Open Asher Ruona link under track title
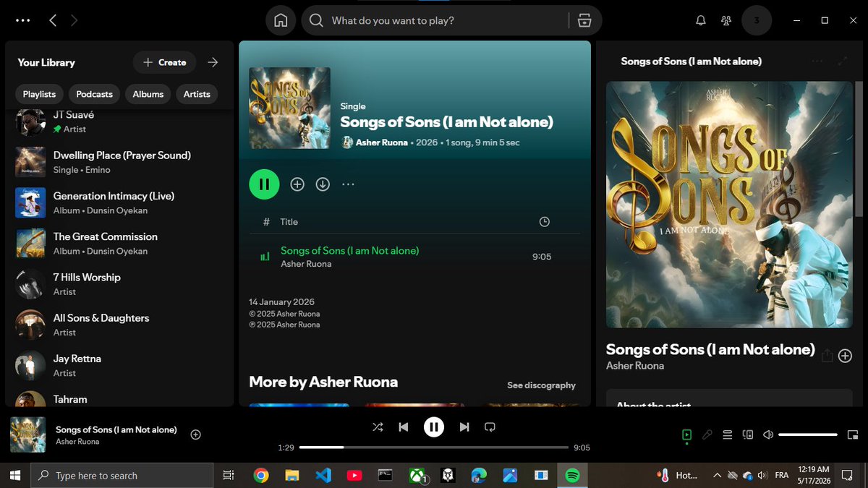The height and width of the screenshot is (488, 868). click(306, 264)
